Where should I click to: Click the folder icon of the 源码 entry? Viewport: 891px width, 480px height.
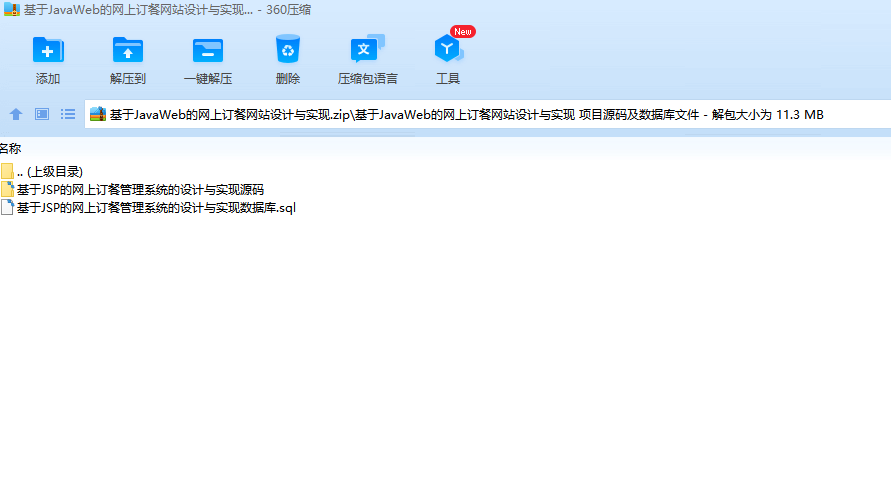pos(7,189)
